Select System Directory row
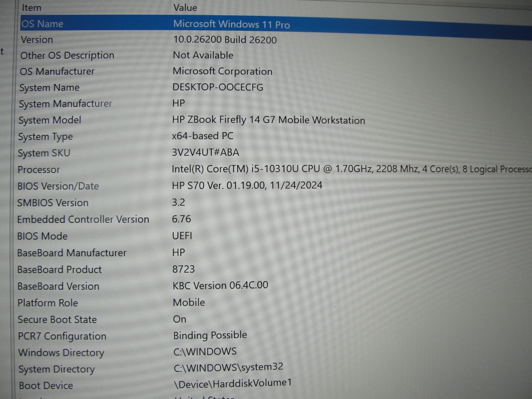532x399 pixels. (57, 369)
